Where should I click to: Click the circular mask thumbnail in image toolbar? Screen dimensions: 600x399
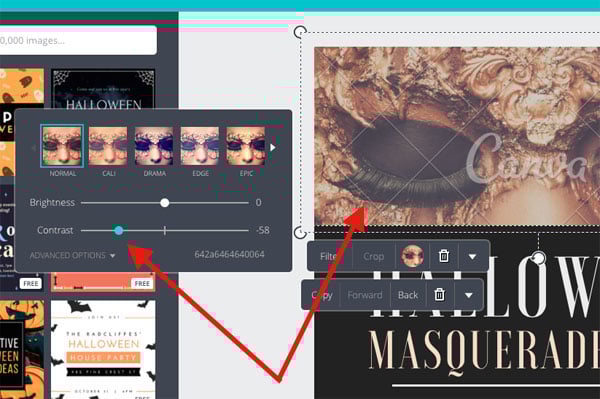(412, 256)
